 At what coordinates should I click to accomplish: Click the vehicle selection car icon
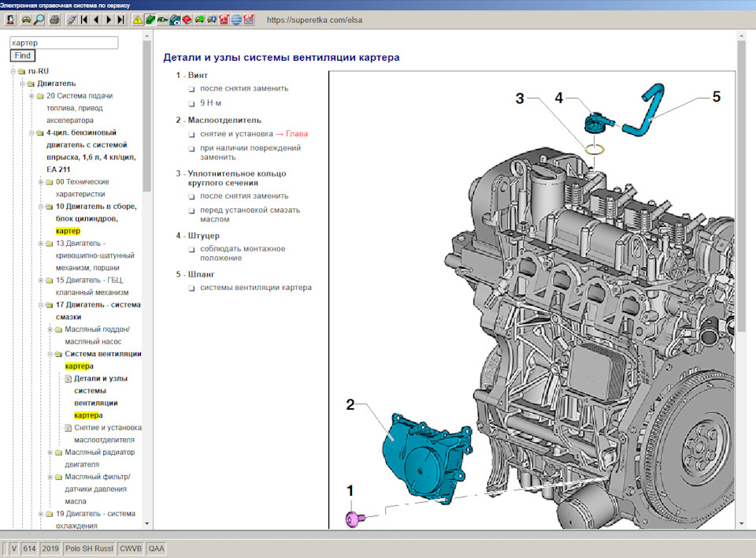click(26, 19)
